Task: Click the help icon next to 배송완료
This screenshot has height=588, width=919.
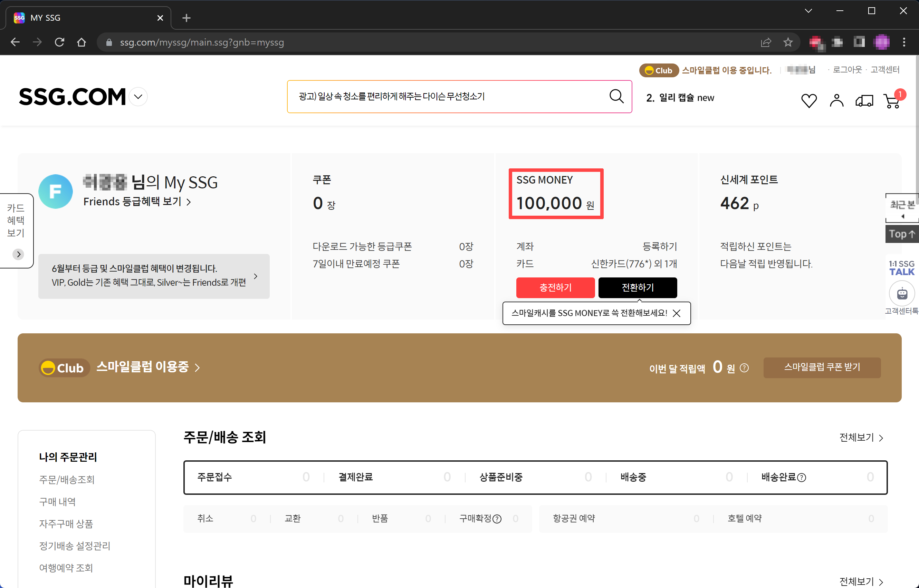Action: [802, 477]
